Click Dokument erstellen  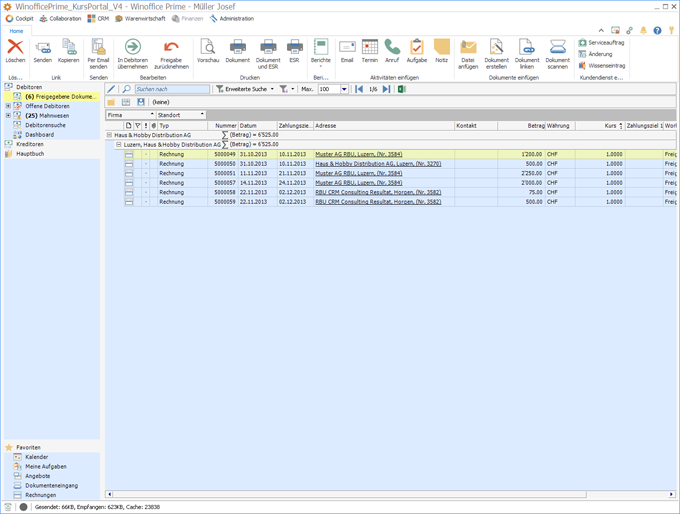(x=497, y=54)
